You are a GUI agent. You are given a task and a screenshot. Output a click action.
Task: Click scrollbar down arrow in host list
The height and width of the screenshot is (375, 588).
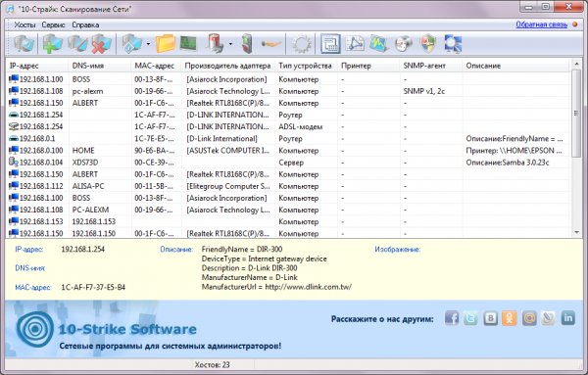tap(577, 233)
